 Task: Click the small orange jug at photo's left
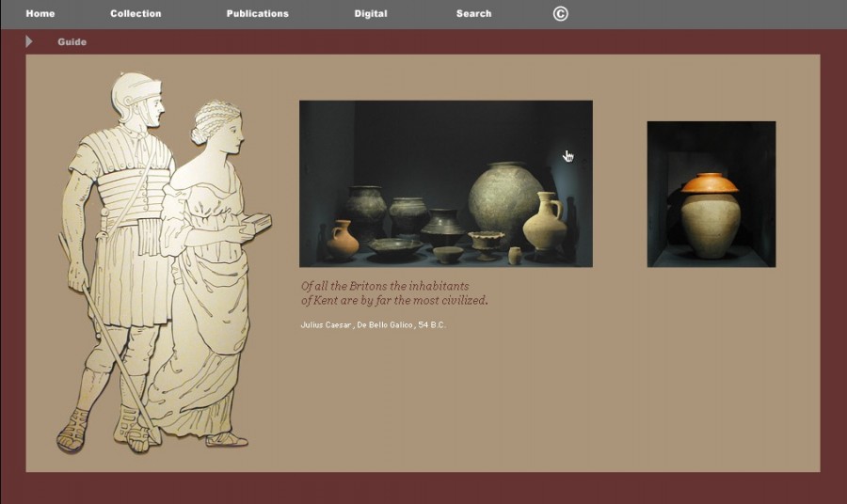(342, 241)
